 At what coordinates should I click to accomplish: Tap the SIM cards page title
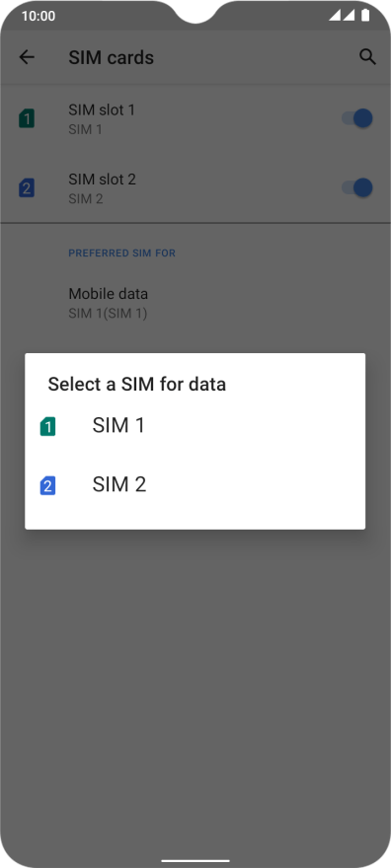(112, 57)
